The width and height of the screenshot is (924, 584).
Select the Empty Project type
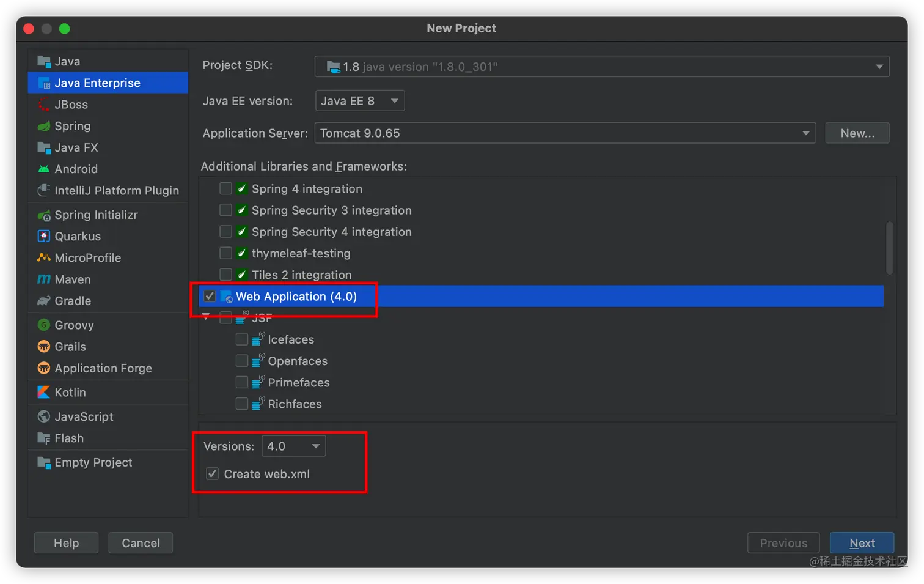click(x=108, y=462)
